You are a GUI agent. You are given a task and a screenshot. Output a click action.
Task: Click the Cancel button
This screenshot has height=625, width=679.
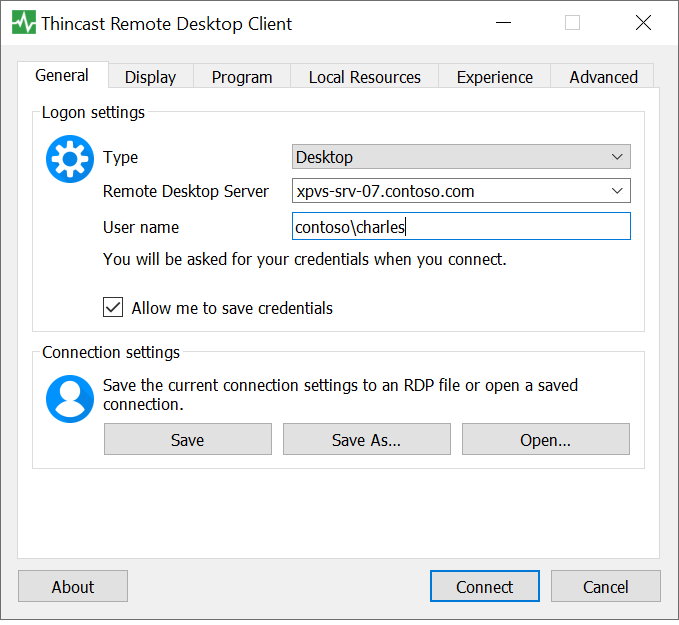point(605,587)
